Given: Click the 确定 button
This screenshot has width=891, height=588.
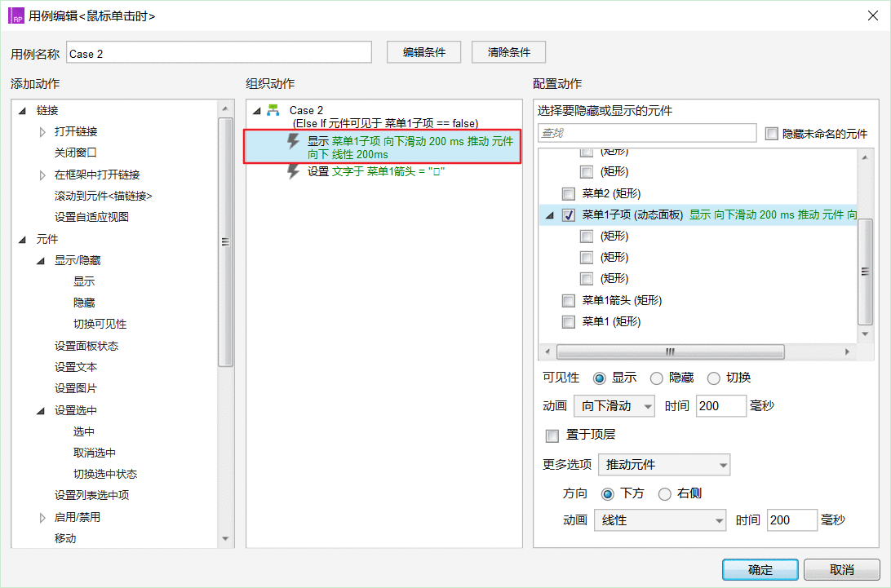Looking at the screenshot, I should coord(760,569).
